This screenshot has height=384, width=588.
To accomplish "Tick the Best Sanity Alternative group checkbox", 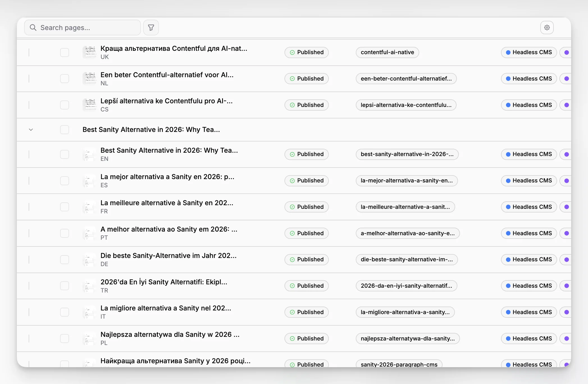I will [65, 130].
